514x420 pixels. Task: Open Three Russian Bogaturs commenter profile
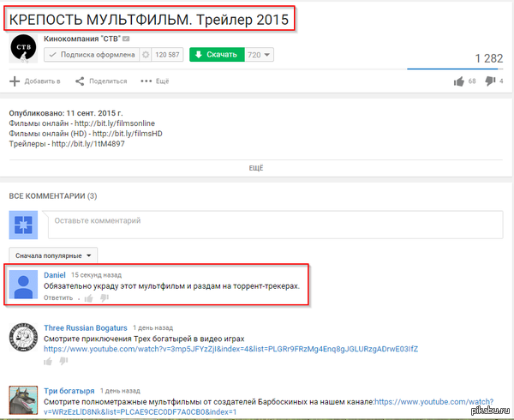[x=85, y=328]
